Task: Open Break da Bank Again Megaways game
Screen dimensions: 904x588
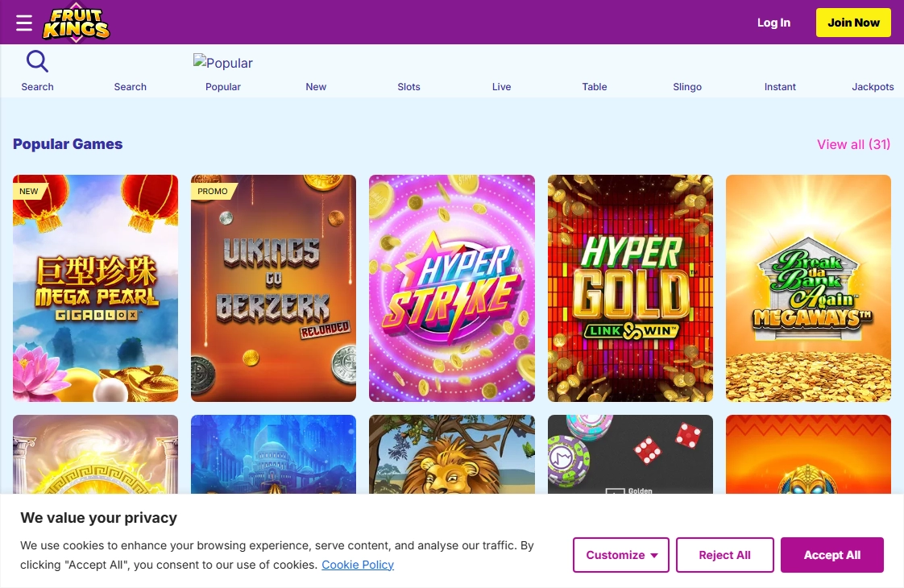Action: pyautogui.click(x=808, y=288)
